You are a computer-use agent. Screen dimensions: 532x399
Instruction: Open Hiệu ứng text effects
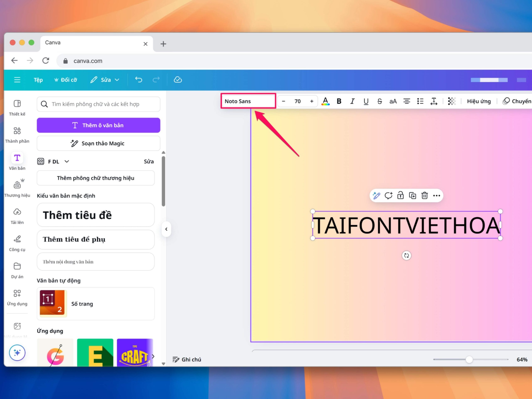coord(479,101)
